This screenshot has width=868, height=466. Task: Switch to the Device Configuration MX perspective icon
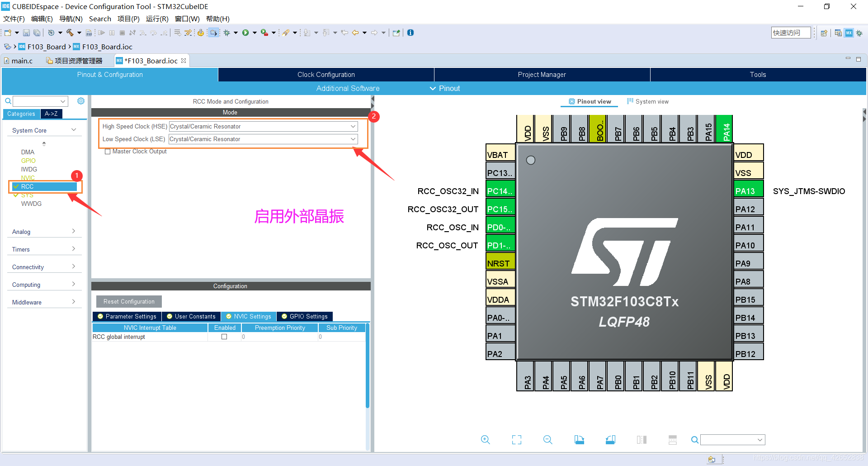849,33
